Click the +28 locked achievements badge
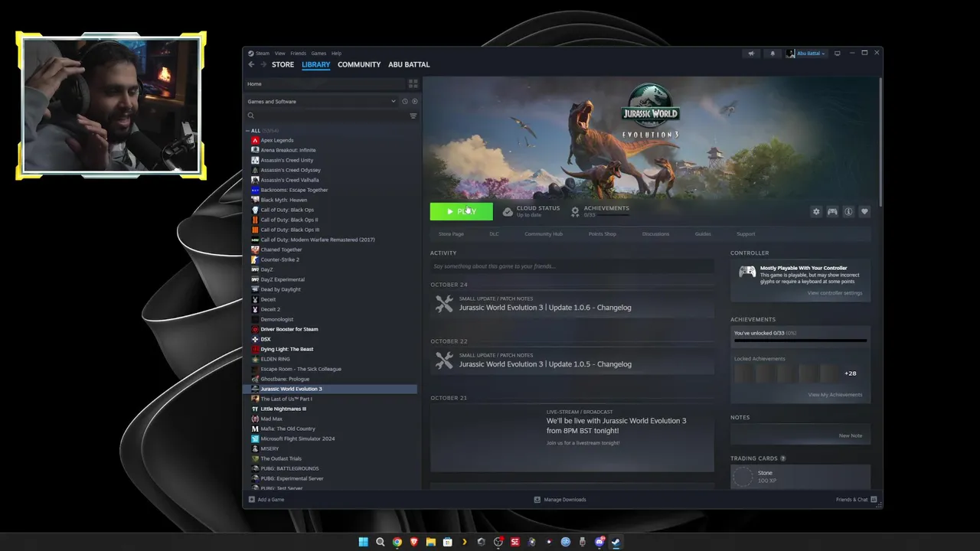The width and height of the screenshot is (980, 551). click(850, 373)
